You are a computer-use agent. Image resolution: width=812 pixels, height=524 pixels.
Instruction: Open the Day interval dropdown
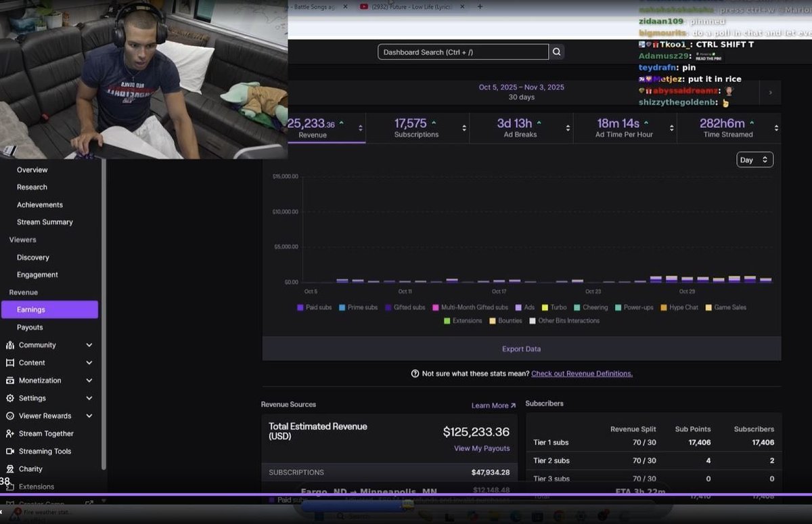coord(754,160)
